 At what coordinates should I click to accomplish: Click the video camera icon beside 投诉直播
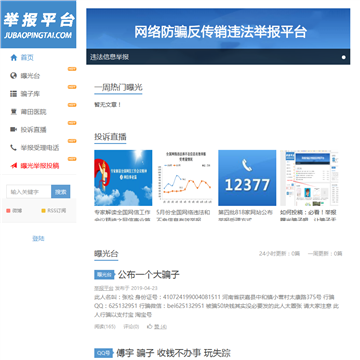(13, 130)
